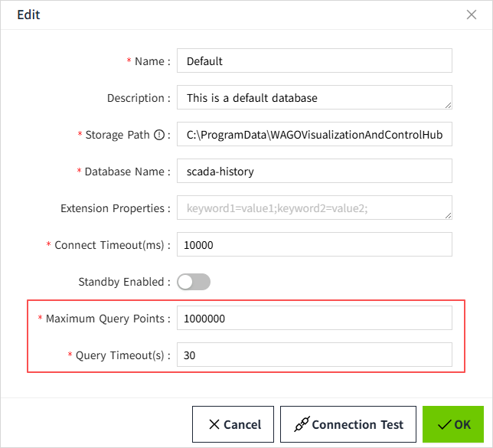Click the Storage Path info icon
493x448 pixels.
pyautogui.click(x=159, y=135)
